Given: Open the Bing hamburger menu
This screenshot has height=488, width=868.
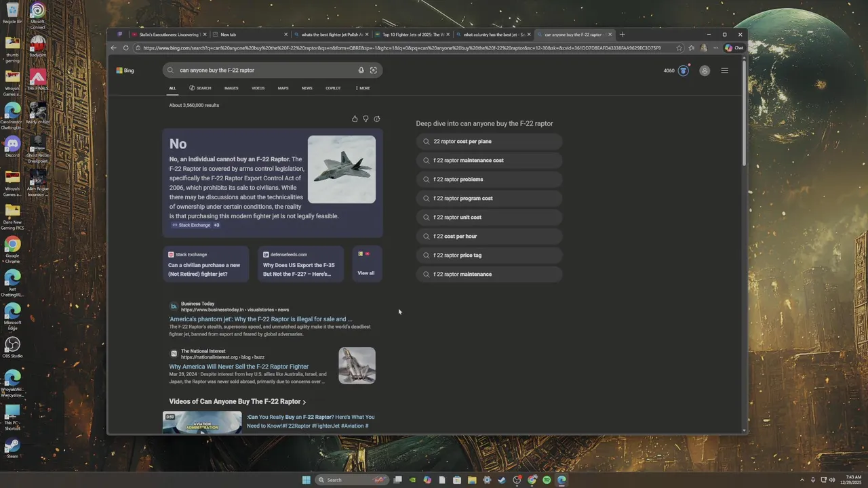Looking at the screenshot, I should pos(724,70).
